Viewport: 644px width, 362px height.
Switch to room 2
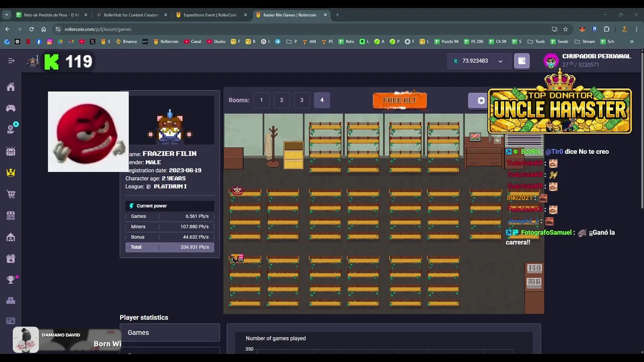point(282,100)
